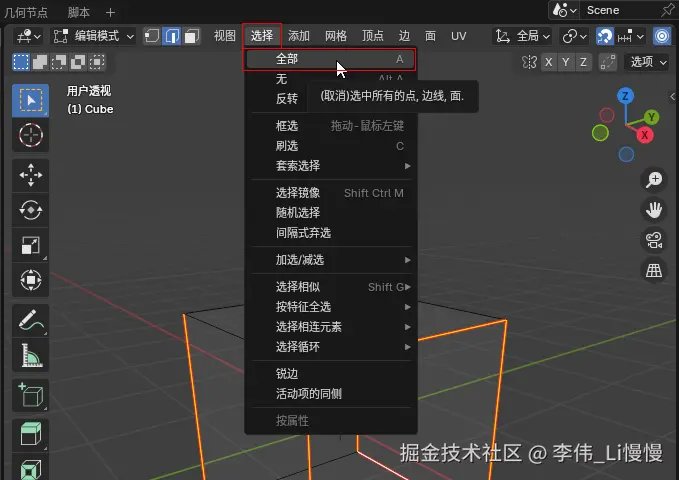Toggle proportional editing
This screenshot has height=480, width=679.
point(662,36)
